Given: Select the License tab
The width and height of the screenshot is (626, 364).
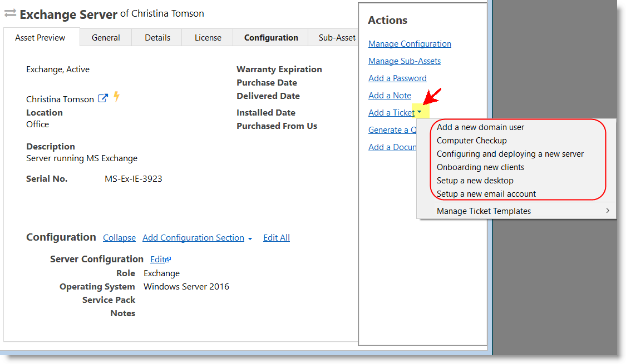Looking at the screenshot, I should [208, 38].
